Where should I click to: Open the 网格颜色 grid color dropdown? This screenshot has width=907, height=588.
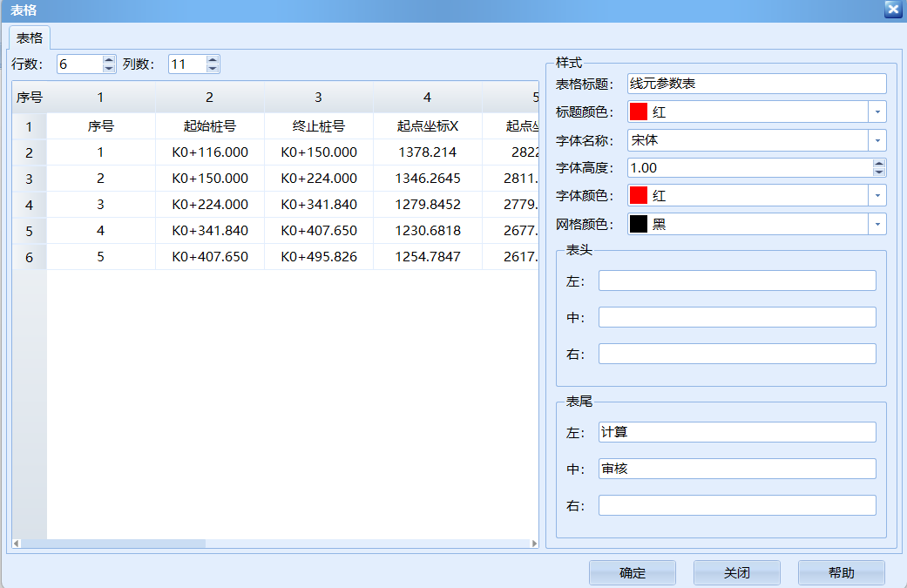pyautogui.click(x=877, y=224)
